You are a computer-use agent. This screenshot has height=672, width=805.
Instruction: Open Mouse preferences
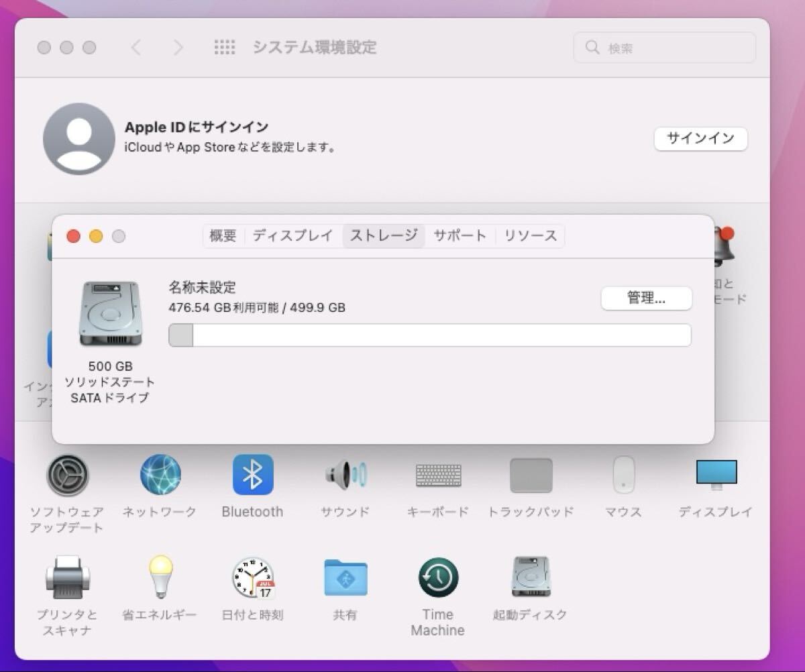point(623,475)
